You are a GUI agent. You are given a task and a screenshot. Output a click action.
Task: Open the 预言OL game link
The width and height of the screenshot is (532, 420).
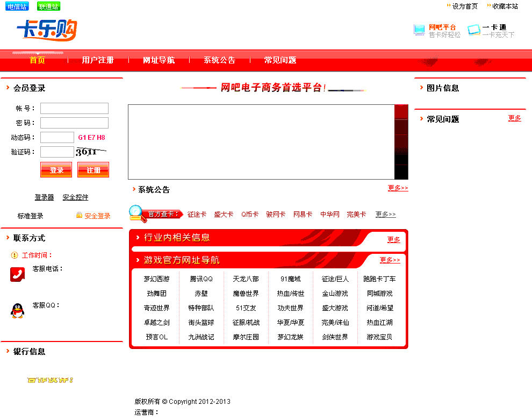(x=156, y=337)
